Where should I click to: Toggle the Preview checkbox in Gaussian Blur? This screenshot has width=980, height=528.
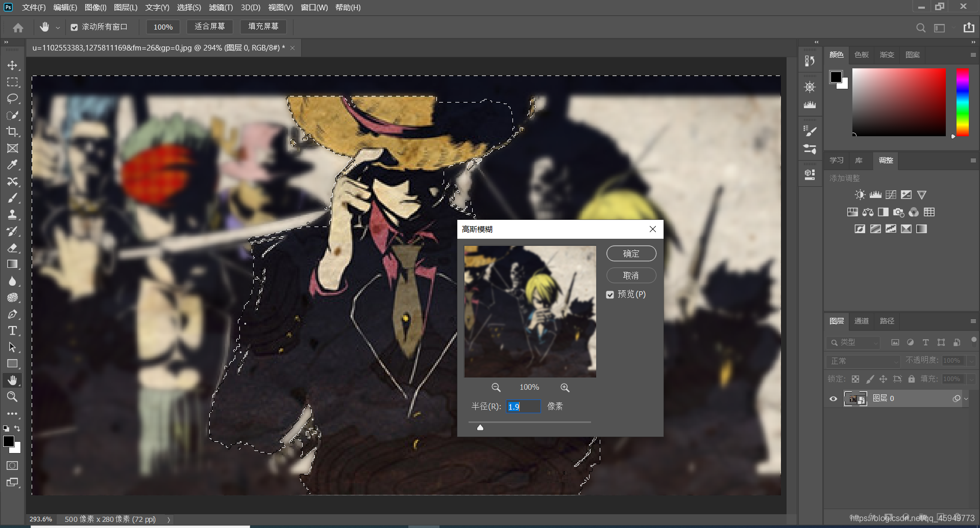(x=610, y=294)
